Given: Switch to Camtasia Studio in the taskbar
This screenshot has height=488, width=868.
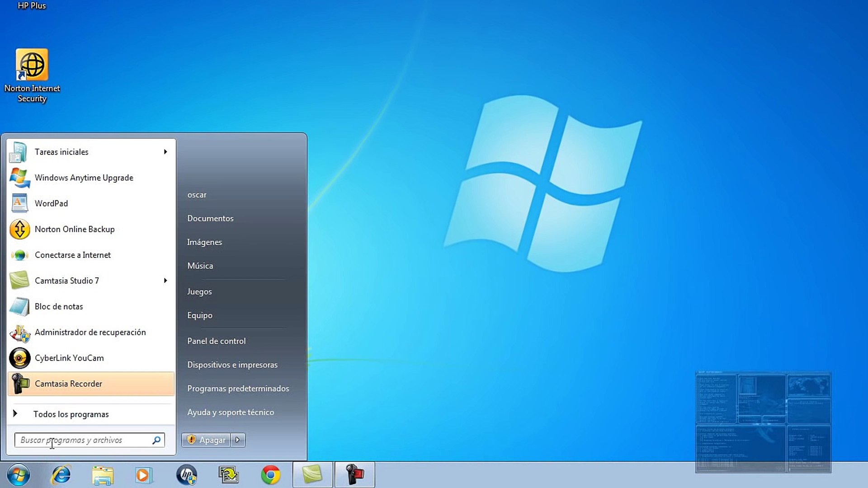Looking at the screenshot, I should [312, 475].
